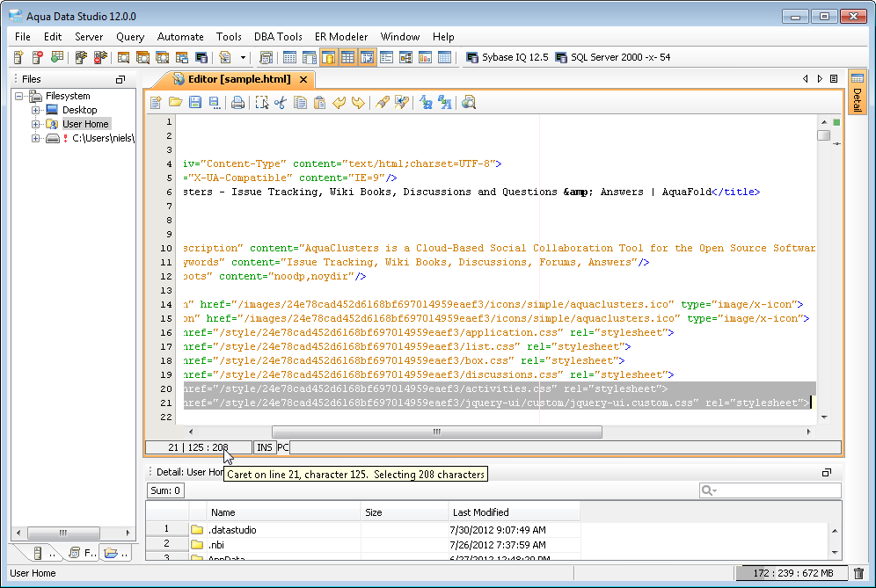Toggle the Detail side panel tab
Viewport: 876px width, 588px height.
(x=857, y=92)
